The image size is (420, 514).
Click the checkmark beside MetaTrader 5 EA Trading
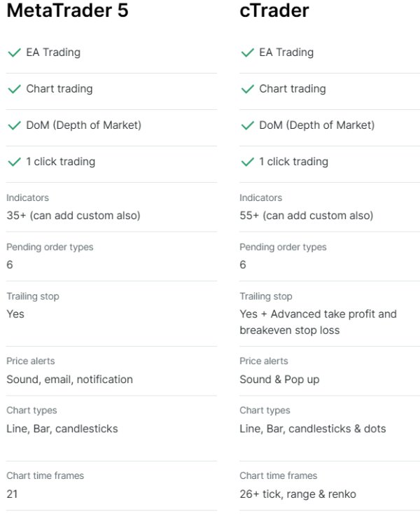pyautogui.click(x=13, y=53)
